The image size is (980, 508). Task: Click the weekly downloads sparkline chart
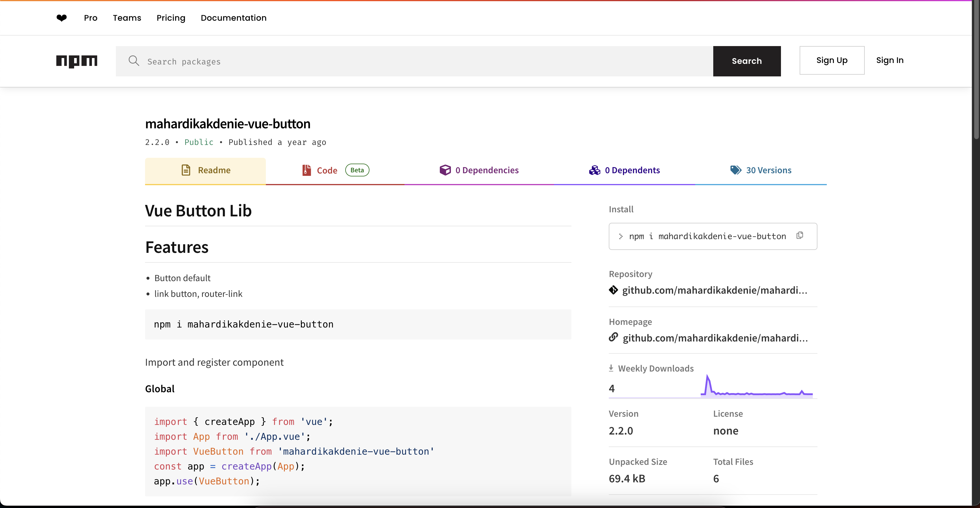pos(756,388)
